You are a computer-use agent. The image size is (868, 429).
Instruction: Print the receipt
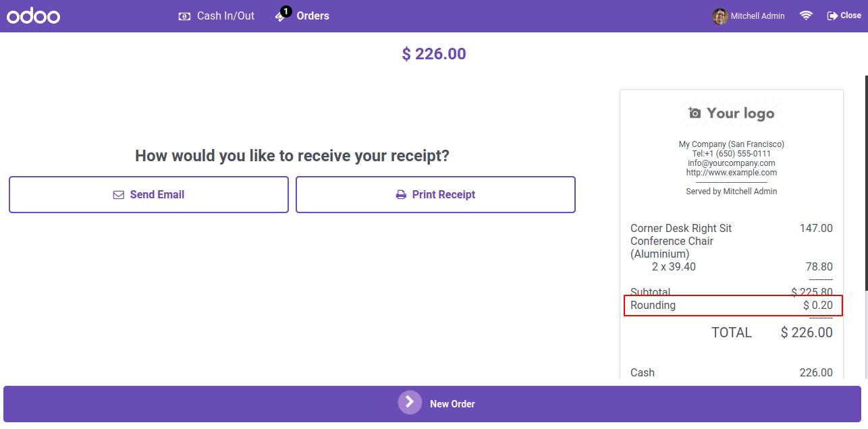point(435,194)
